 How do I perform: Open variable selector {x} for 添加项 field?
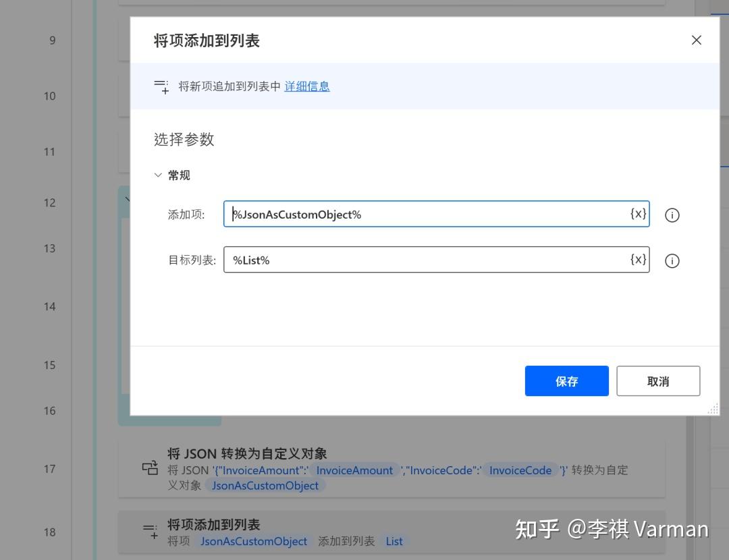[637, 214]
